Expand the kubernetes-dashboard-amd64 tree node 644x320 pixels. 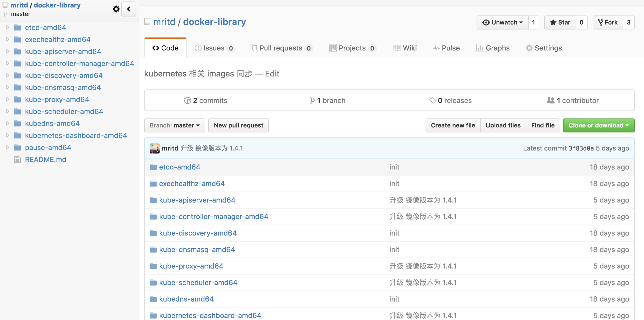(x=8, y=135)
